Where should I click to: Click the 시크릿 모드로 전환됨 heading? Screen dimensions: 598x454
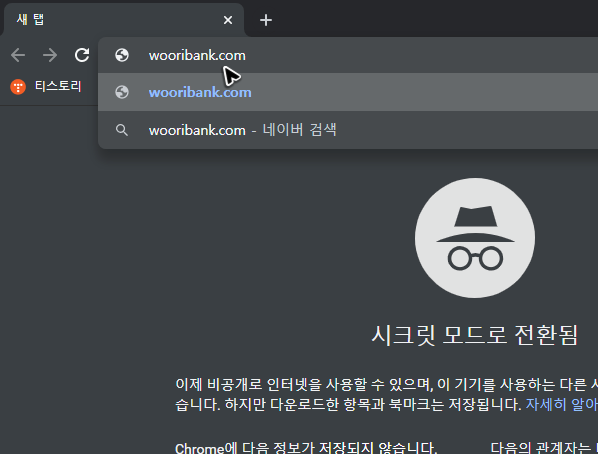tap(475, 335)
